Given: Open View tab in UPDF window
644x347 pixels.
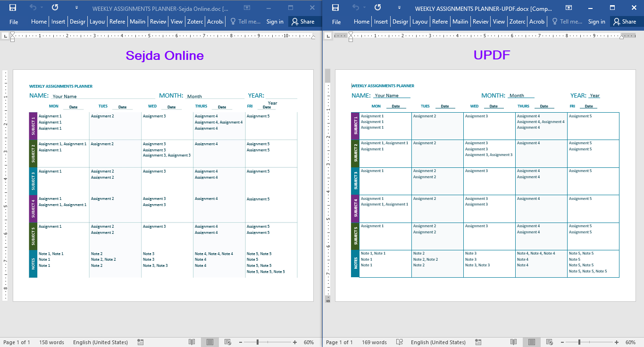Looking at the screenshot, I should pyautogui.click(x=499, y=22).
